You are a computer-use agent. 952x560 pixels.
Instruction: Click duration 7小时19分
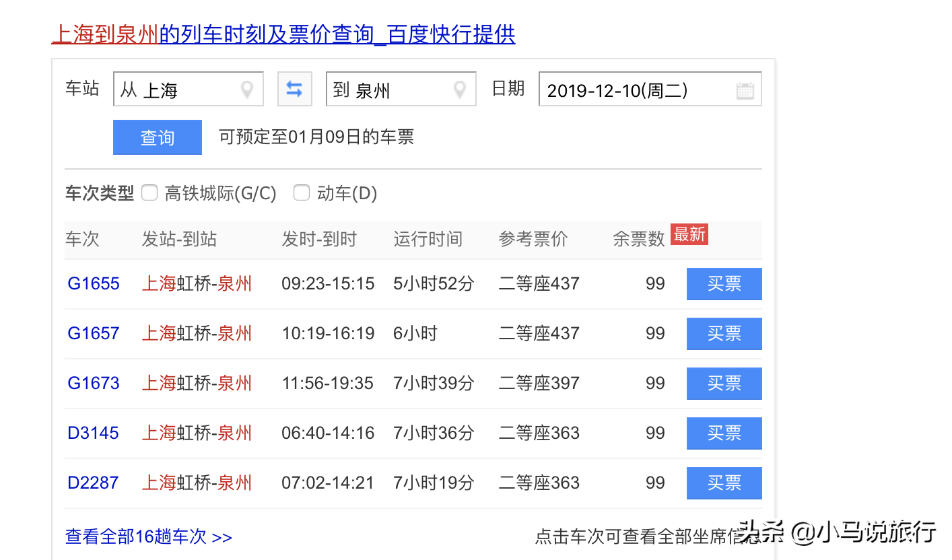coord(434,483)
